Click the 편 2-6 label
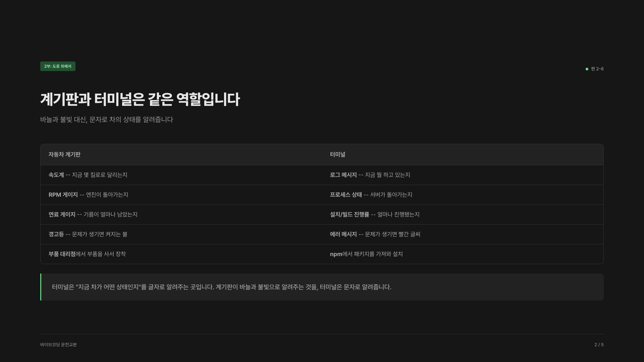 click(x=597, y=69)
